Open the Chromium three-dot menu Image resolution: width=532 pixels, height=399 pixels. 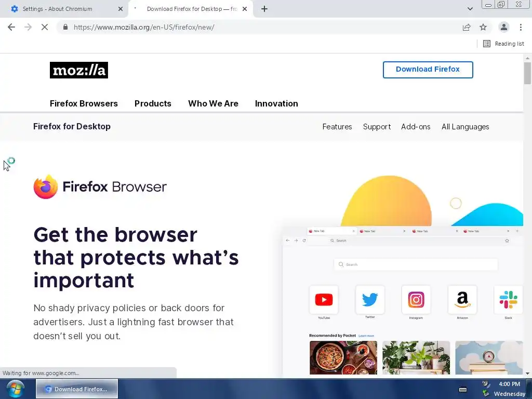pyautogui.click(x=521, y=27)
